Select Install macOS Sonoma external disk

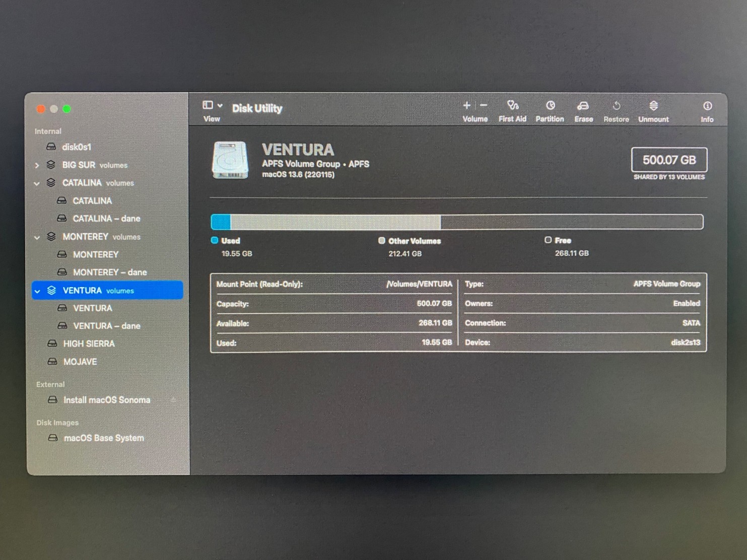pos(107,400)
